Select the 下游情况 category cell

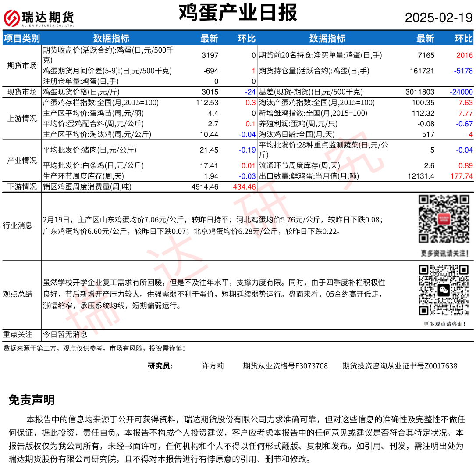coord(22,187)
